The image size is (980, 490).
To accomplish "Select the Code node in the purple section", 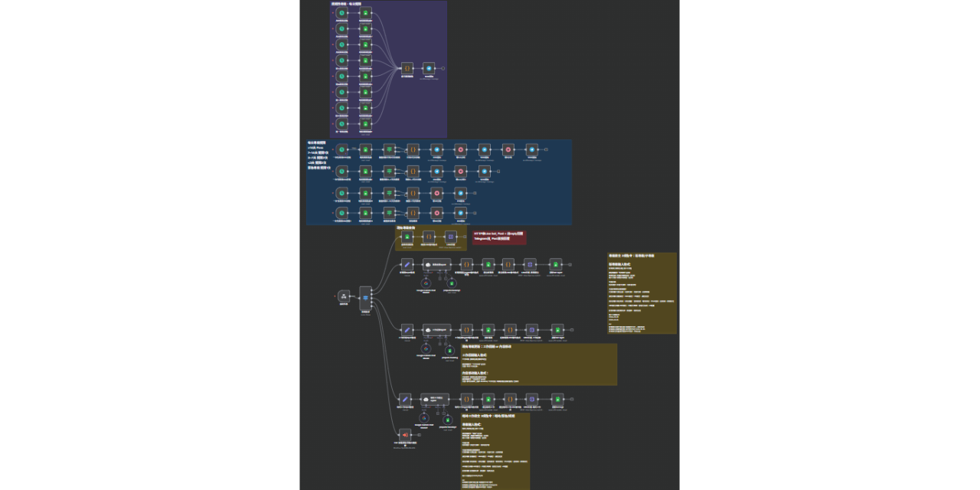I will [x=407, y=68].
